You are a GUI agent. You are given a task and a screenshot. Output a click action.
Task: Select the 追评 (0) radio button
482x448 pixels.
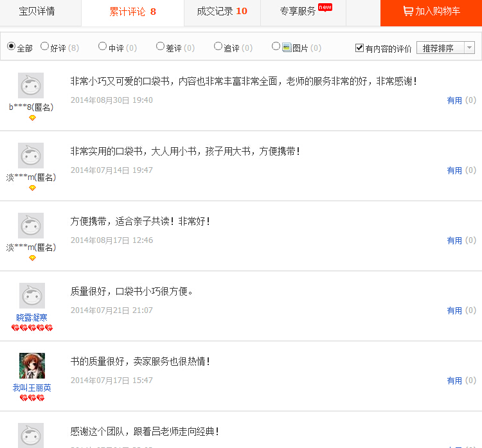coord(218,46)
